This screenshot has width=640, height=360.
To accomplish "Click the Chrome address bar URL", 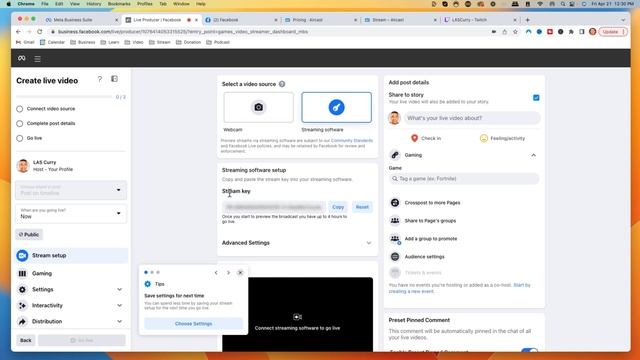I will 183,32.
